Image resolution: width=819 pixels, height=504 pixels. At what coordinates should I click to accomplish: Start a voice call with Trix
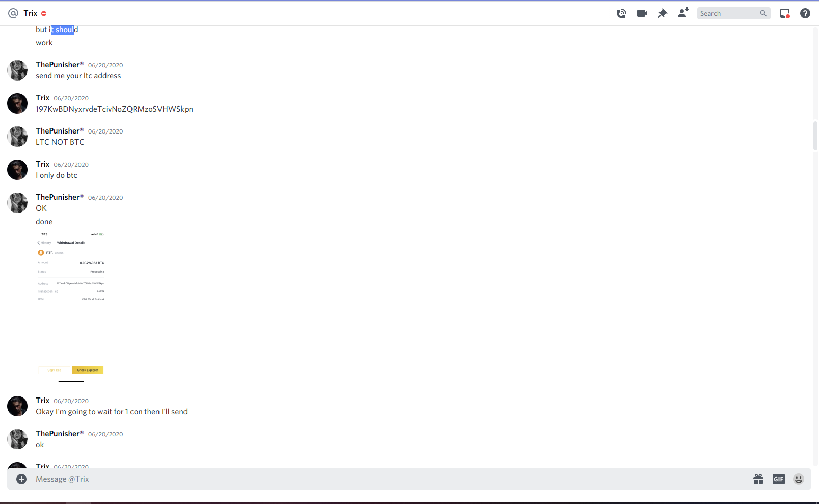point(621,14)
